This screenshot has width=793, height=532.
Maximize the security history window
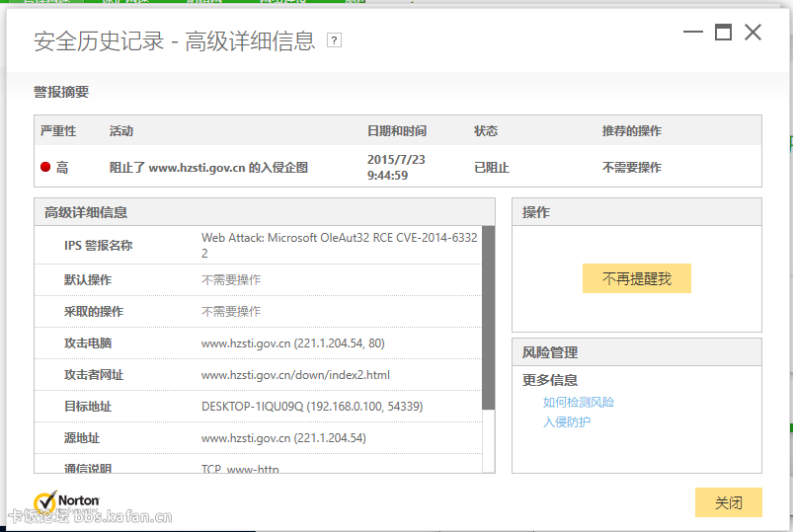723,32
